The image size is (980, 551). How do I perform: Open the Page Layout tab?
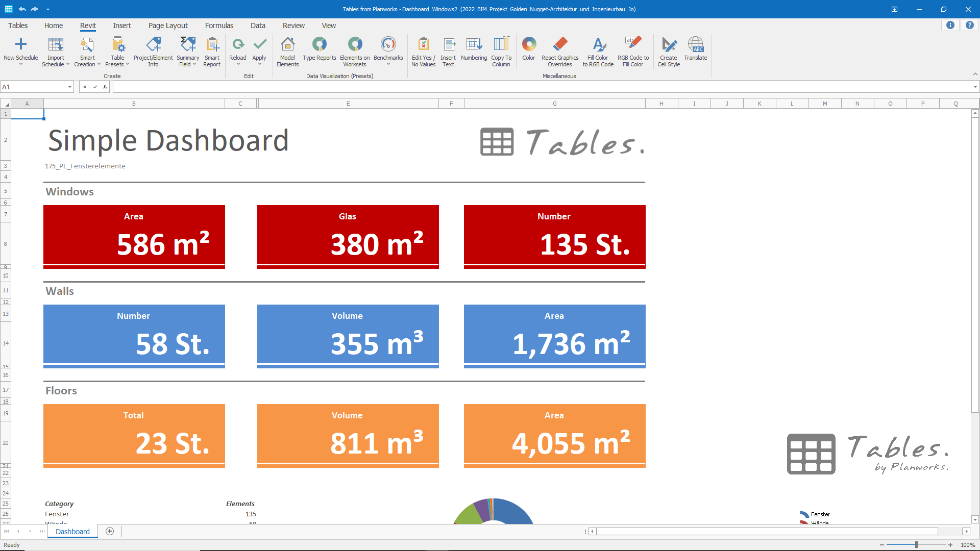tap(168, 26)
